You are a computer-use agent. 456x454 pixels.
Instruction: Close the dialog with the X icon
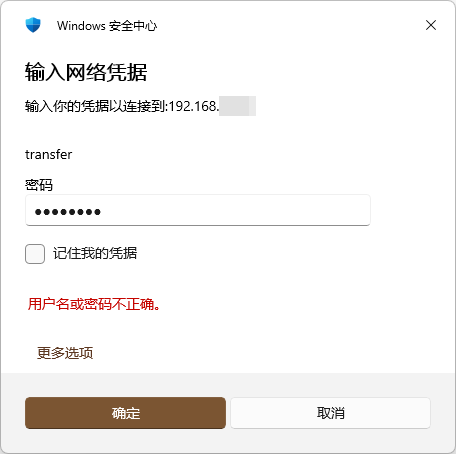click(x=431, y=25)
